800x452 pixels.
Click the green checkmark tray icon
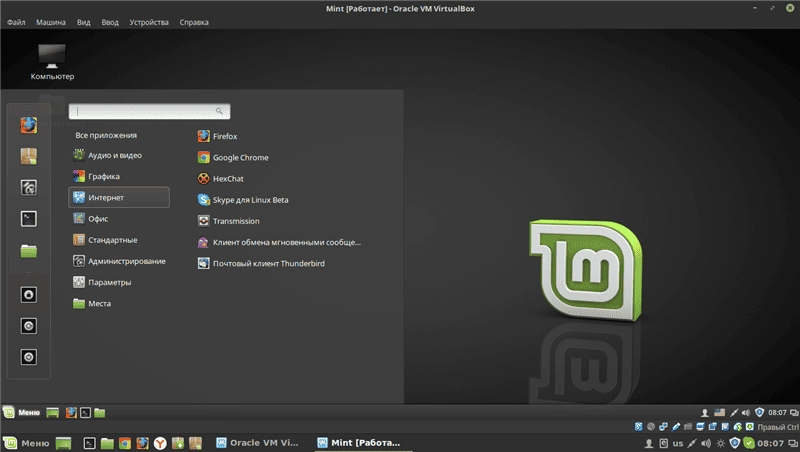point(749,443)
